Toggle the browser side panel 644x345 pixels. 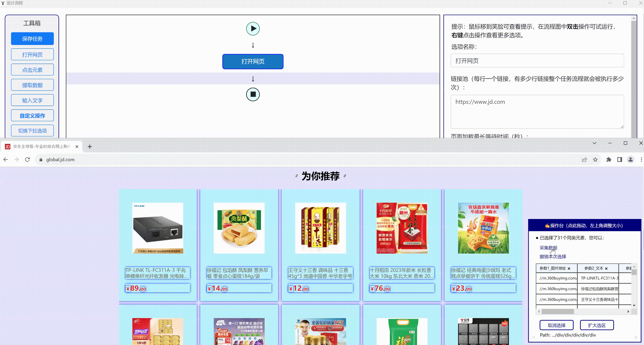tap(619, 160)
